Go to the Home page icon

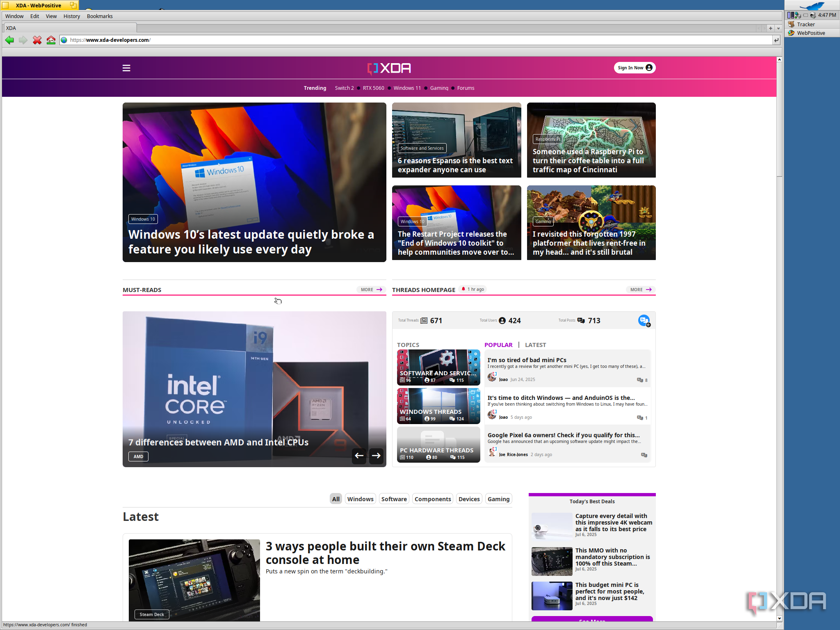(51, 40)
